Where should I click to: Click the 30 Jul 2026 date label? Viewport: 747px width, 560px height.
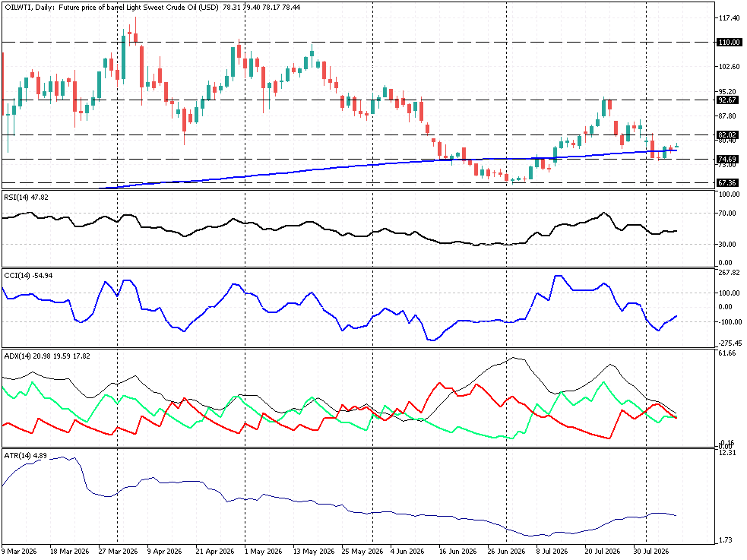(650, 552)
